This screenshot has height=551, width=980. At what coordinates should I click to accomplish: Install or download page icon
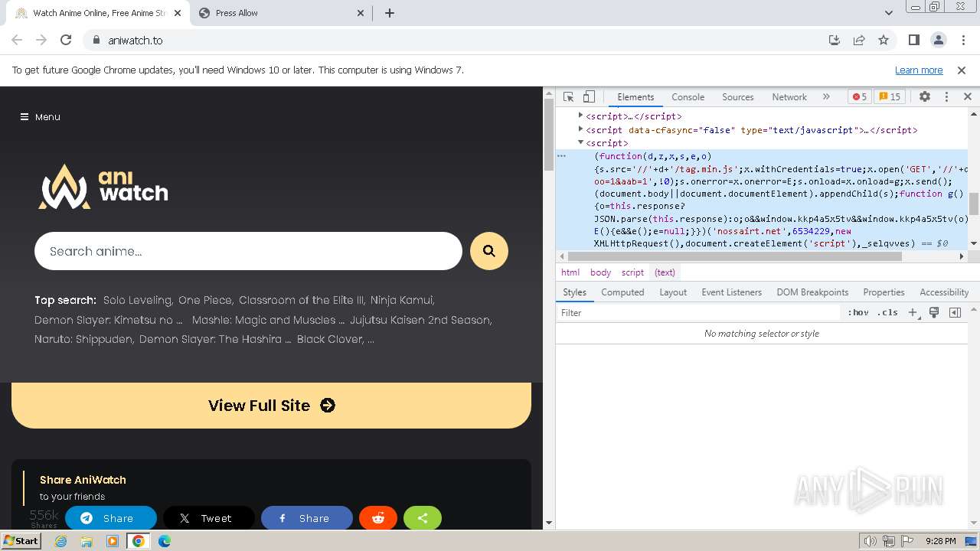point(835,41)
